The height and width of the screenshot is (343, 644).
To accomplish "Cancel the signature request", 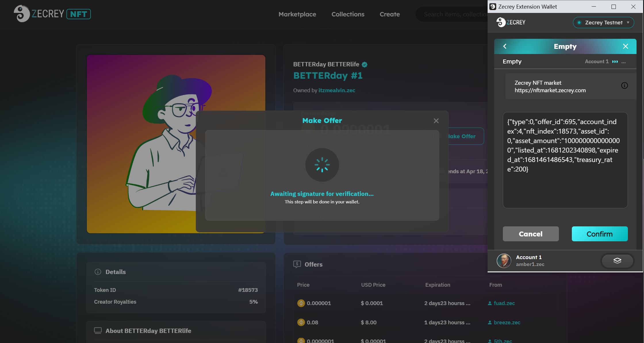I will [x=531, y=234].
